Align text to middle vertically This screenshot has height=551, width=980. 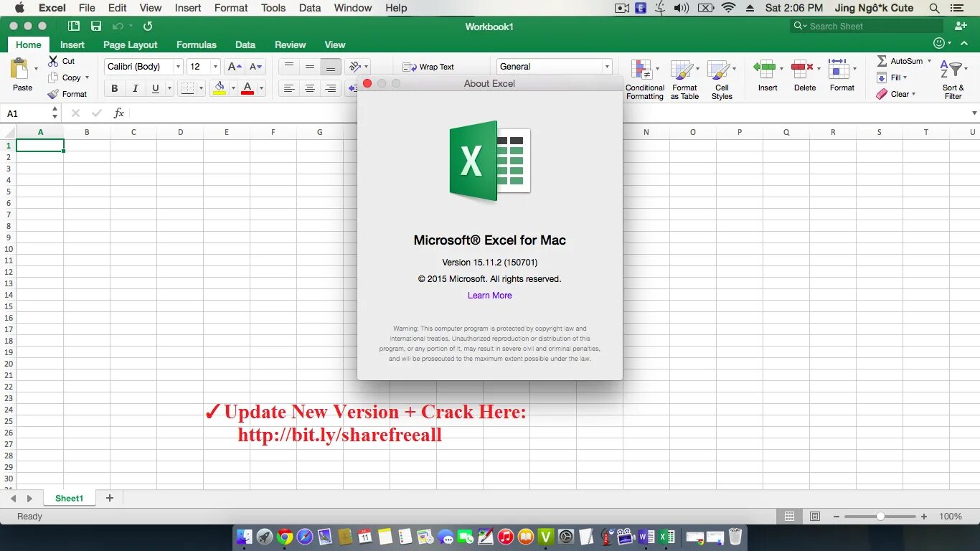(310, 66)
